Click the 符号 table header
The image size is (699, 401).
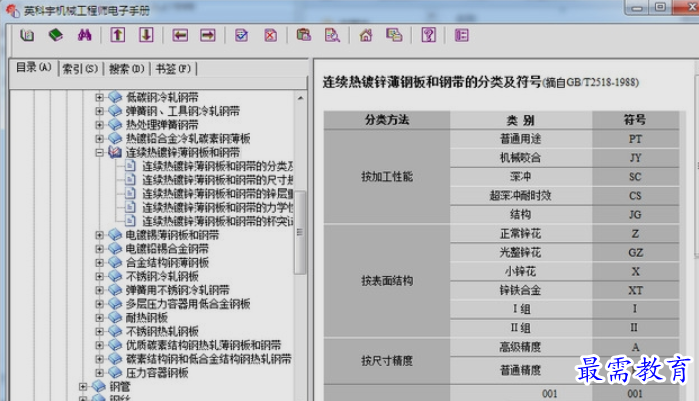pos(635,120)
